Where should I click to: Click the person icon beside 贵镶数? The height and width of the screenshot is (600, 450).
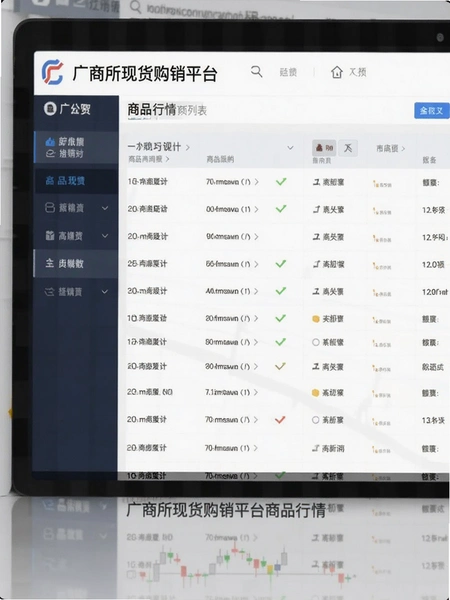pyautogui.click(x=50, y=263)
